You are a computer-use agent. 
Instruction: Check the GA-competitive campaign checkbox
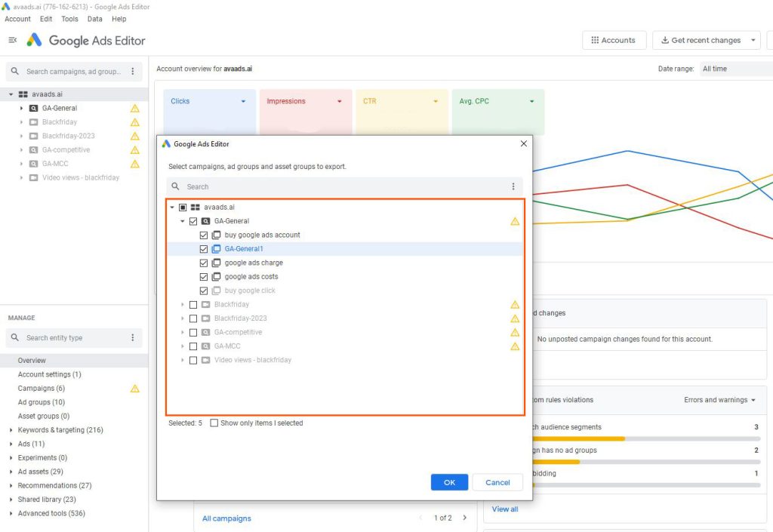pyautogui.click(x=193, y=332)
